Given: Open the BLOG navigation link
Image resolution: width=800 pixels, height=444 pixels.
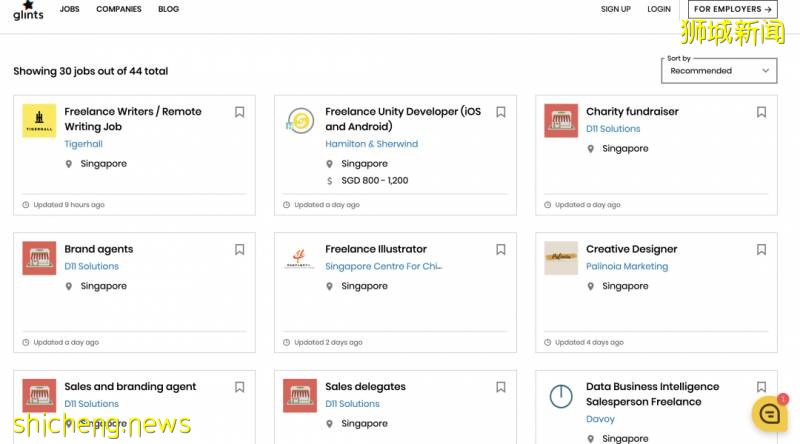Looking at the screenshot, I should tap(169, 9).
